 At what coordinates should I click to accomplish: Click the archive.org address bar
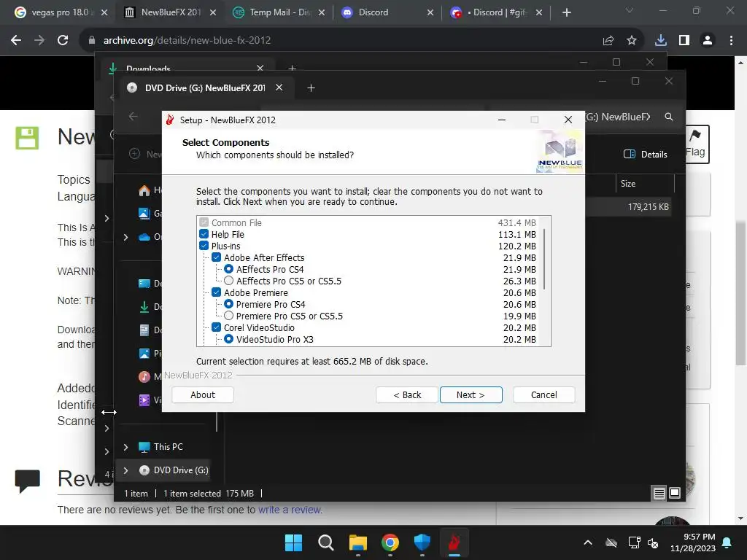pyautogui.click(x=333, y=41)
